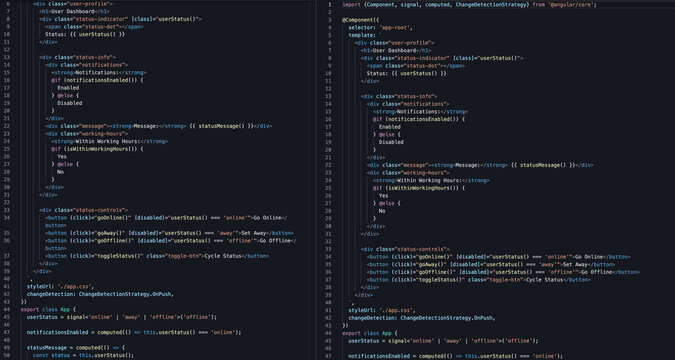675x360 pixels.
Task: Click the status-indicator div line in right pane
Action: pyautogui.click(x=442, y=58)
